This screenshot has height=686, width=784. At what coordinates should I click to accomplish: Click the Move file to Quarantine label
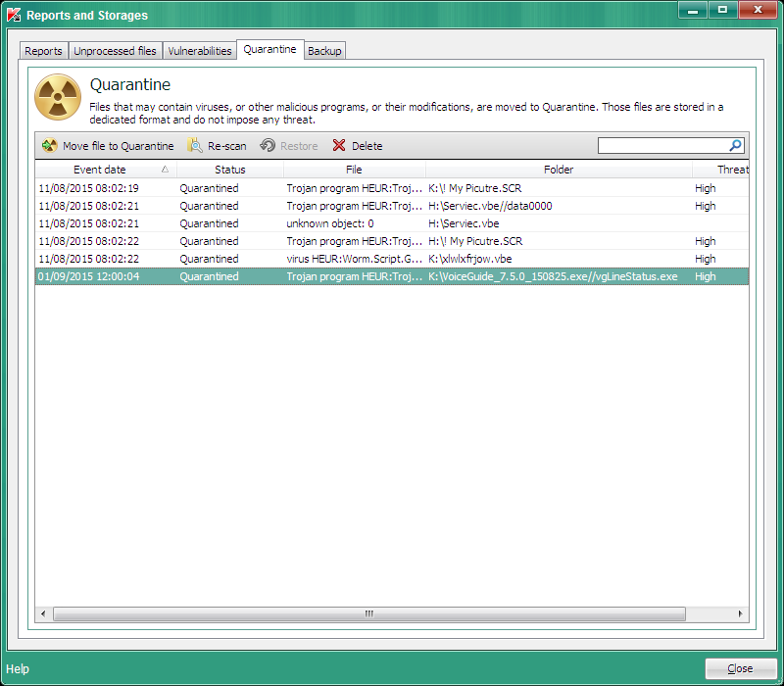(118, 146)
